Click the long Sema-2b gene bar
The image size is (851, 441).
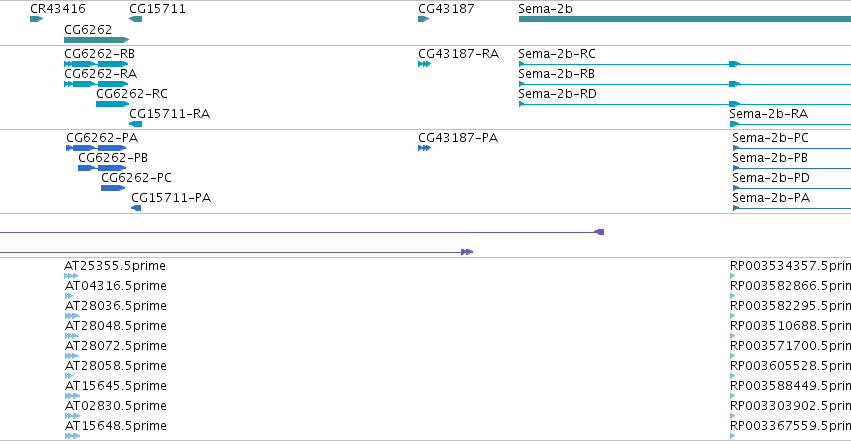point(685,19)
